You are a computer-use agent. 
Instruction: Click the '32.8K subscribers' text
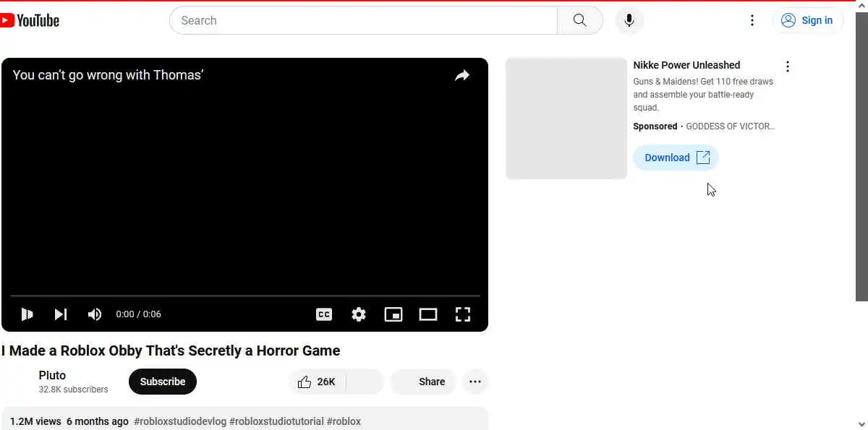coord(73,390)
